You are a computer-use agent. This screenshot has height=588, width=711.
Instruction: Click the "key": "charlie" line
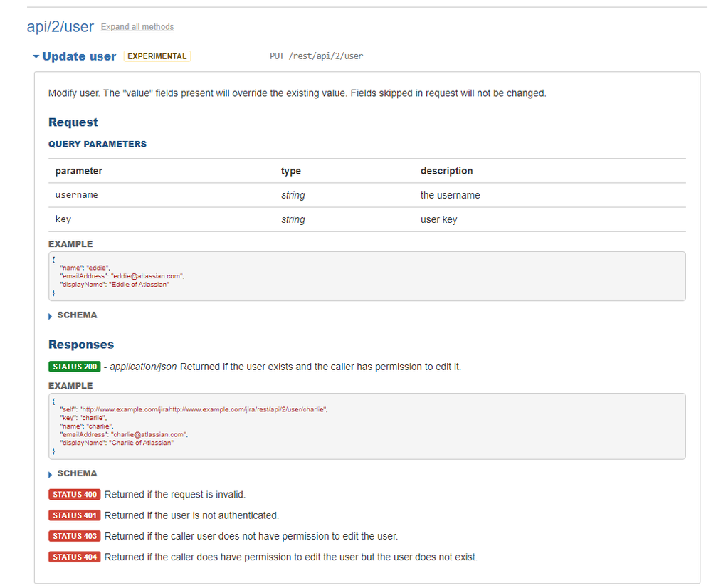83,418
